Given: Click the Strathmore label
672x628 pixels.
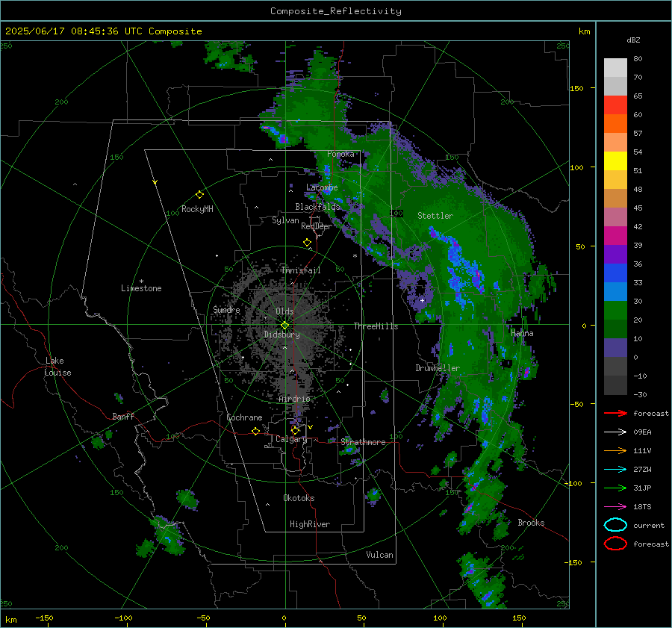Looking at the screenshot, I should [x=363, y=442].
